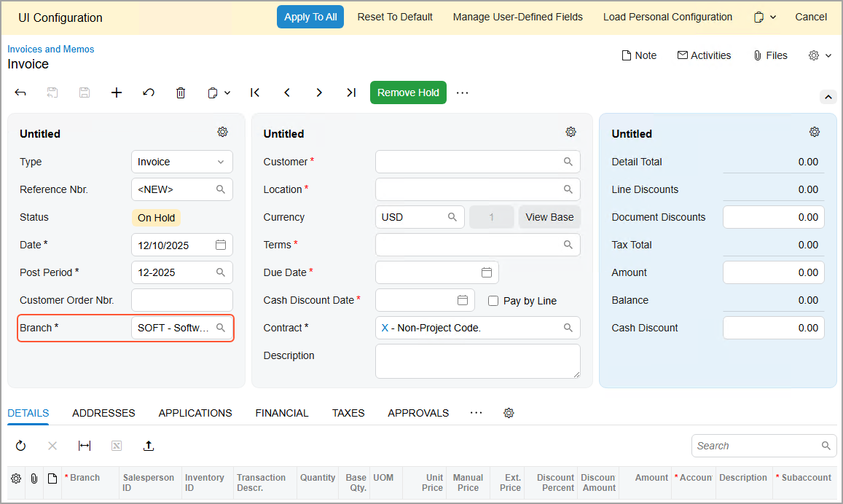Refresh the details grid

20,446
